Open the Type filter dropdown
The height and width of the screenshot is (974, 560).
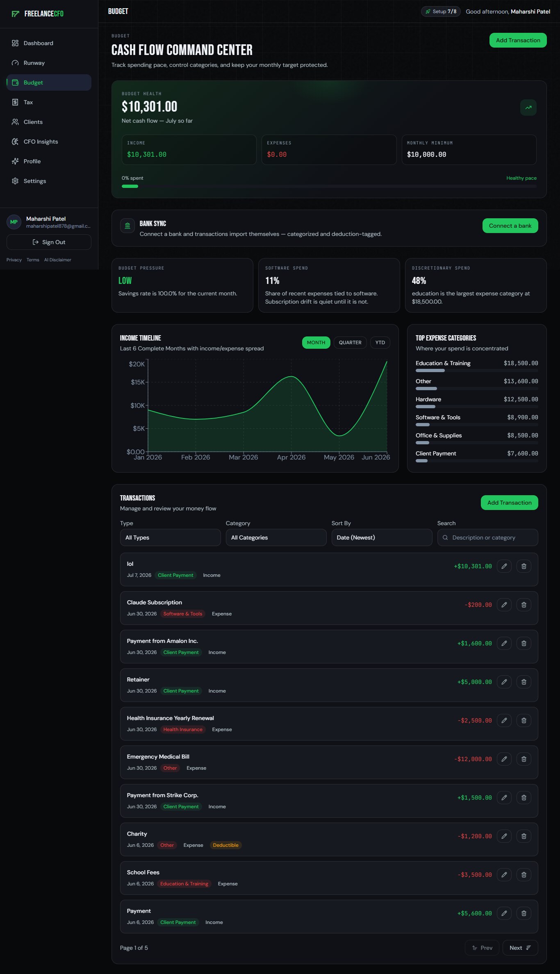pyautogui.click(x=170, y=537)
